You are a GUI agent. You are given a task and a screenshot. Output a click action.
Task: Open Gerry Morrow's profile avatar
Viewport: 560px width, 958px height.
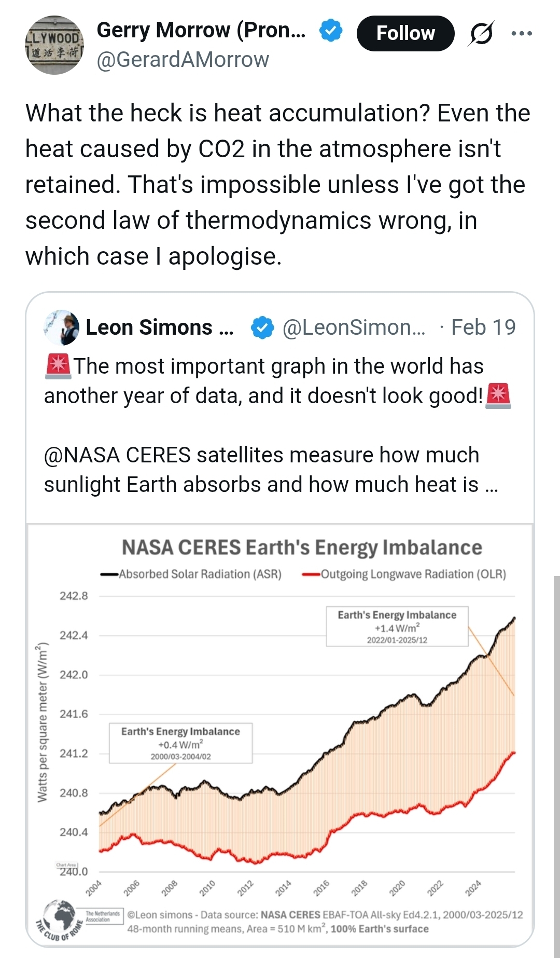(x=54, y=45)
